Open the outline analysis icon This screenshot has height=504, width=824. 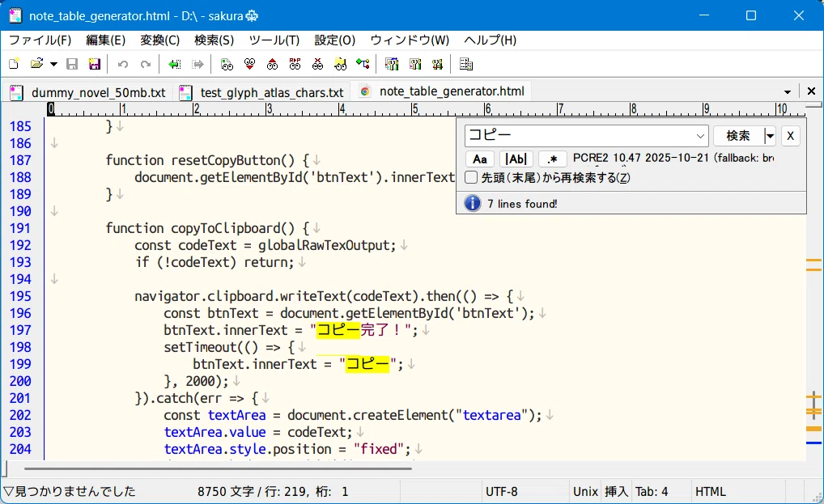click(x=363, y=64)
